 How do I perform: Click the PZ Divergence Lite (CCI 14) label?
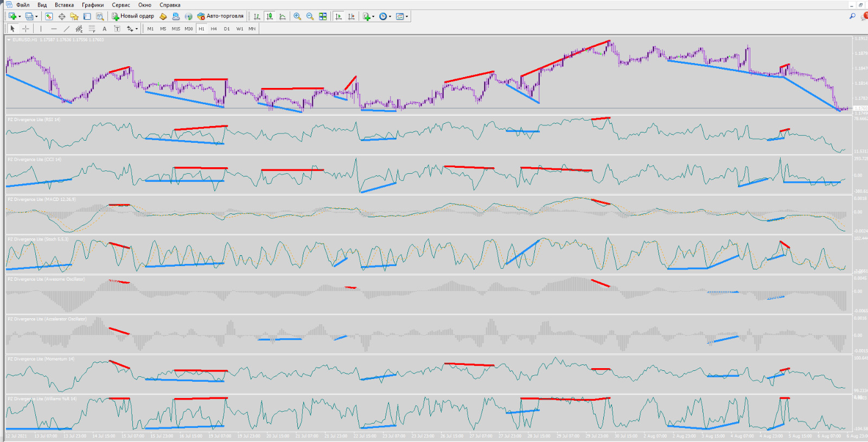34,160
